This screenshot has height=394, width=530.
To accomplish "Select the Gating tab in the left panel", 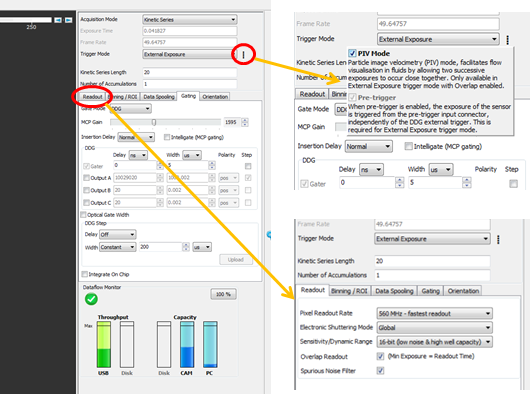I will pos(188,96).
